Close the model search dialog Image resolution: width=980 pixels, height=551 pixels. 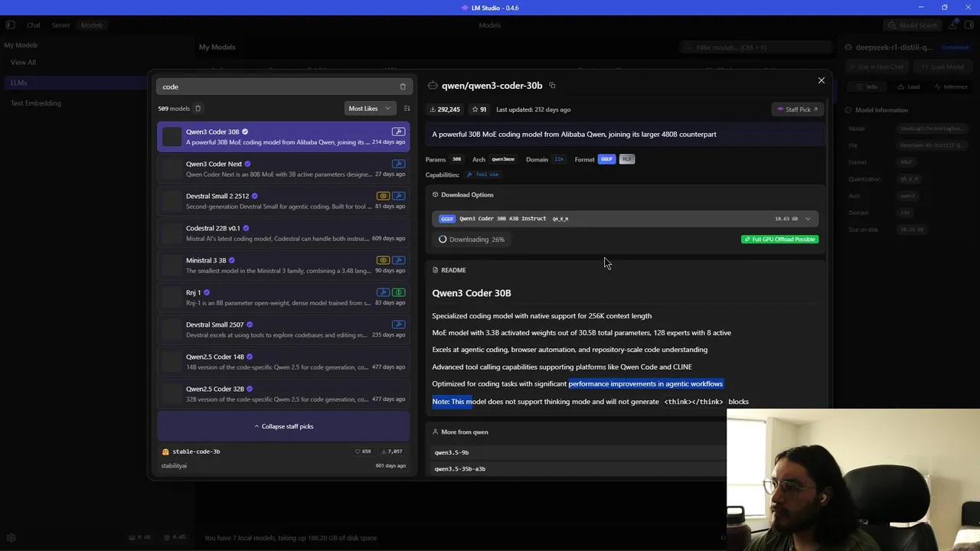[x=822, y=80]
